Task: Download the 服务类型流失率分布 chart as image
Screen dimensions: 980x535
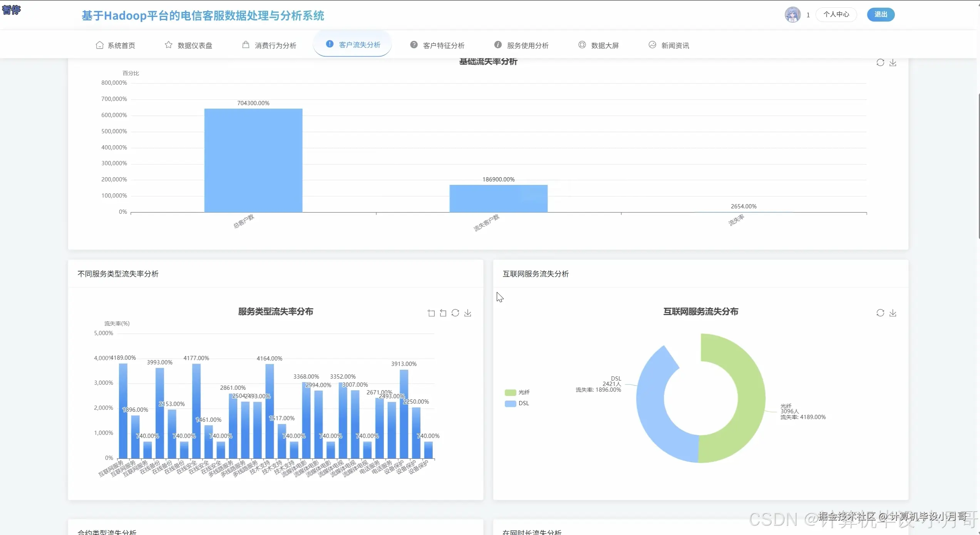Action: coord(468,313)
